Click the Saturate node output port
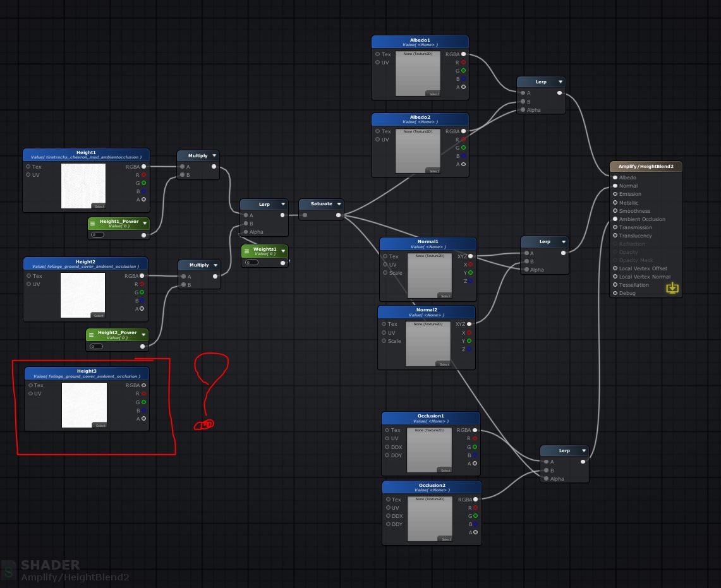Viewport: 721px width, 588px height. (x=339, y=215)
